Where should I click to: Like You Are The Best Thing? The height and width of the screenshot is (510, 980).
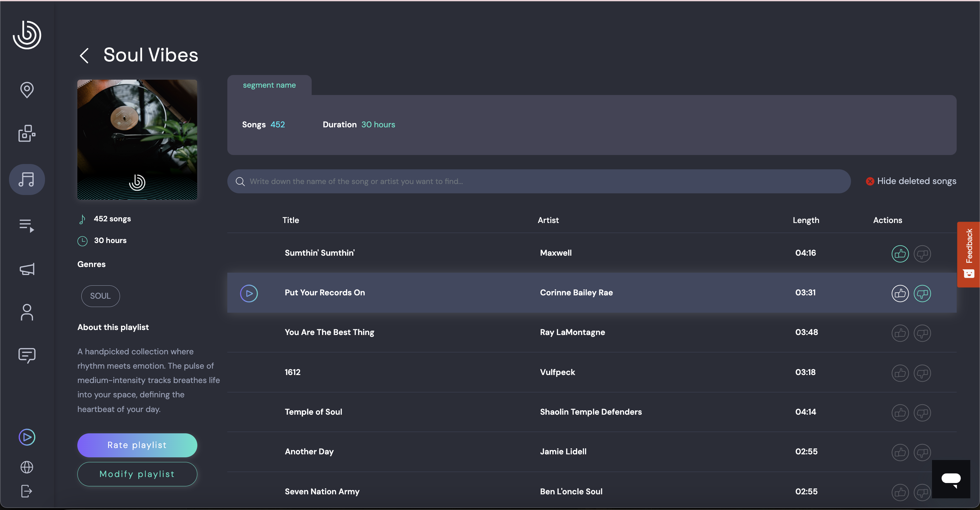(x=900, y=333)
